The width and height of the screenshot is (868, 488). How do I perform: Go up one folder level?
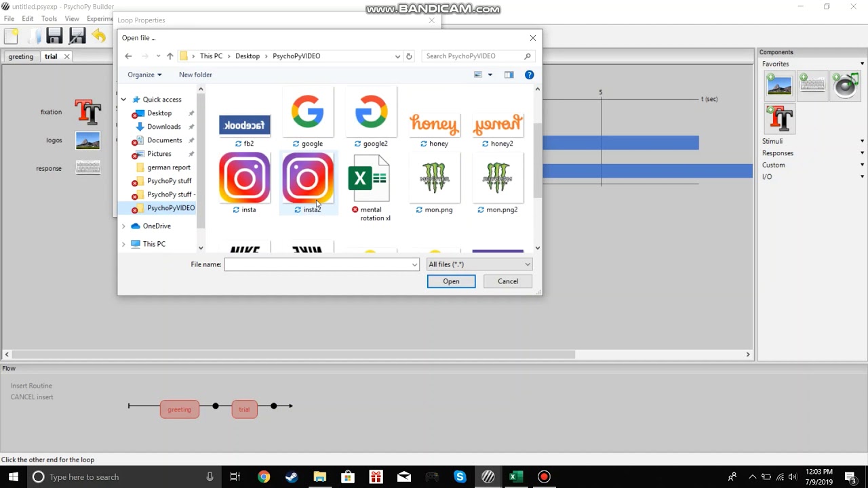click(170, 56)
